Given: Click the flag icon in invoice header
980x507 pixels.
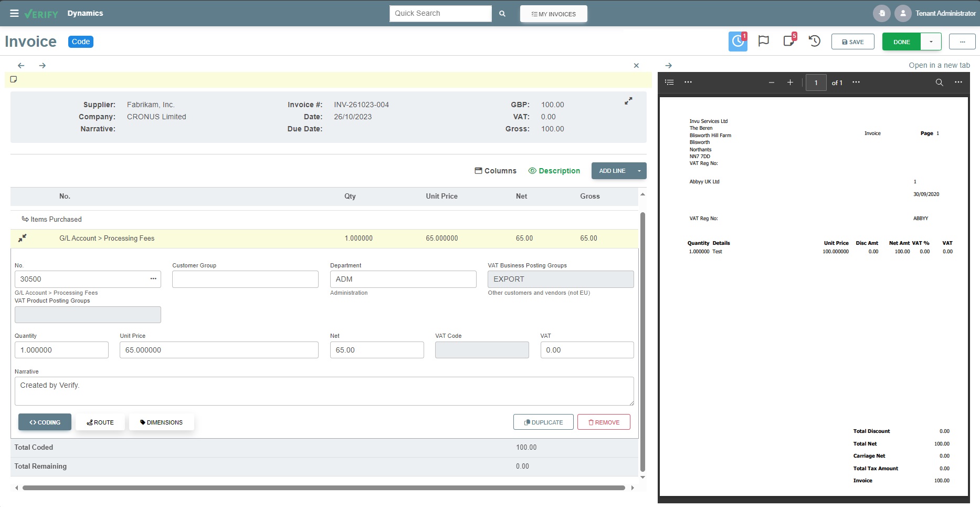Looking at the screenshot, I should [764, 41].
